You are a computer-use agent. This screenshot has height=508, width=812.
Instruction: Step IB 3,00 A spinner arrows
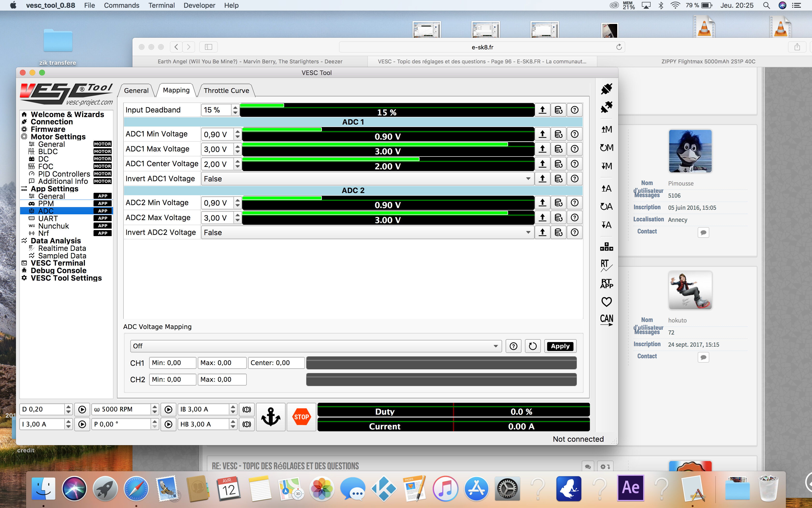pos(233,409)
